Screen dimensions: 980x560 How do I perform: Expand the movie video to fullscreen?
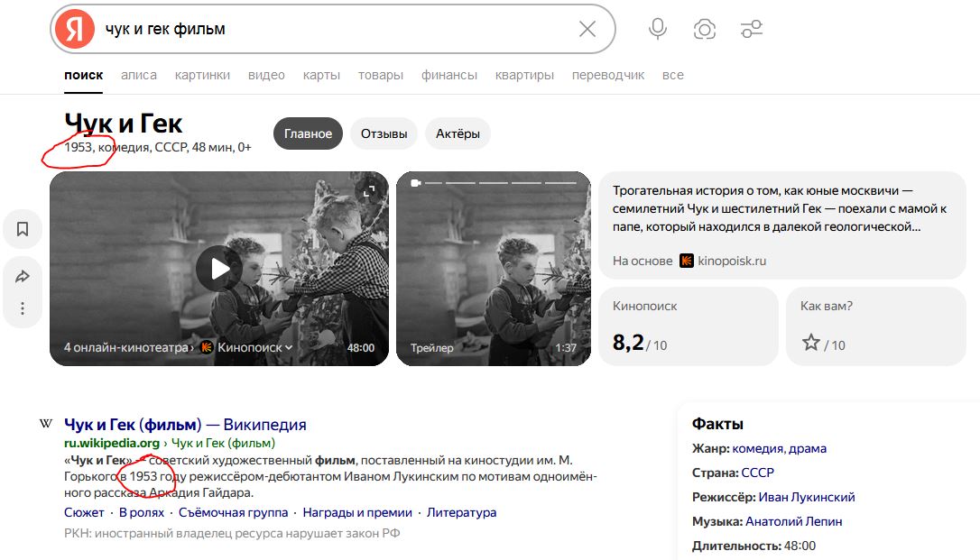(x=369, y=191)
